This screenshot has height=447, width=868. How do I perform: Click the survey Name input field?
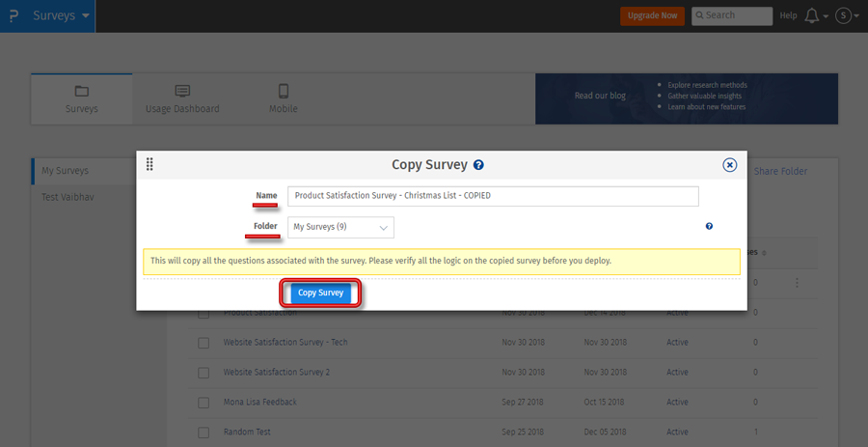coord(493,196)
